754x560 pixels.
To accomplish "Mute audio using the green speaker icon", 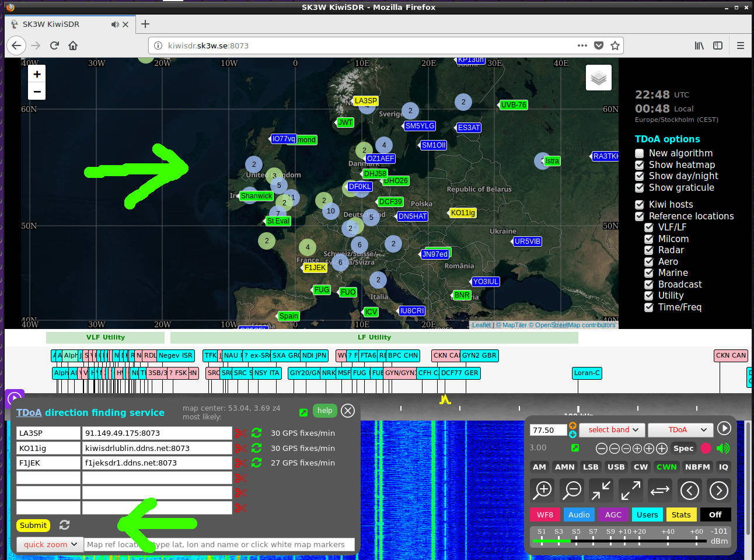I will pyautogui.click(x=723, y=448).
